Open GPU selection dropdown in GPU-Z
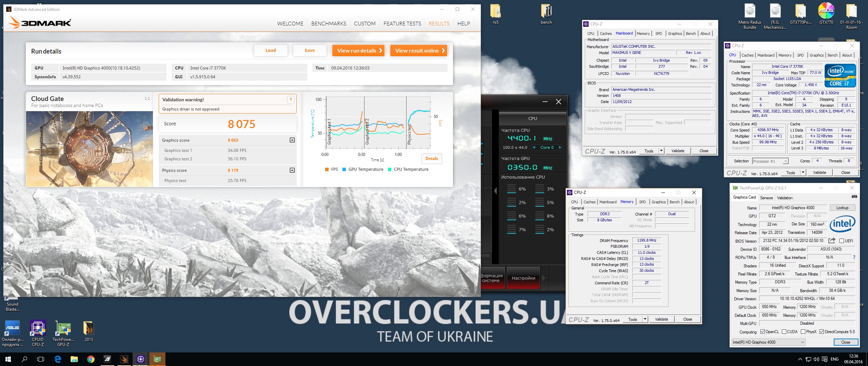Screen dimensions: 868x366 click(768, 342)
